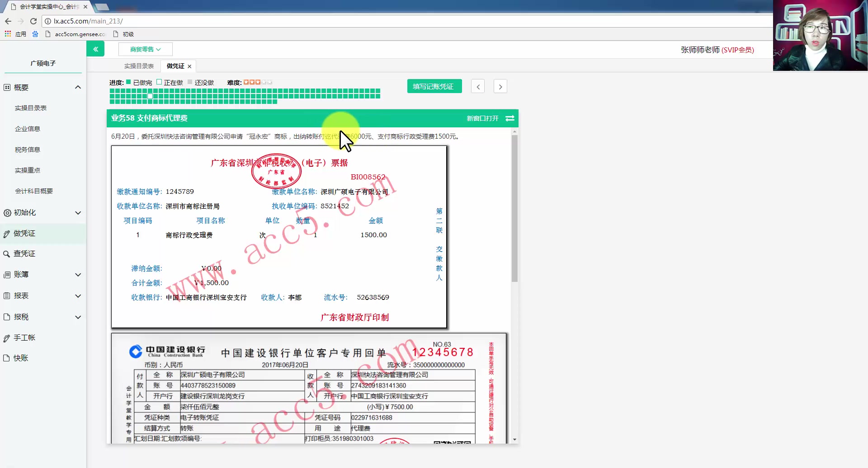Click the 账簿 book icon

coord(7,275)
